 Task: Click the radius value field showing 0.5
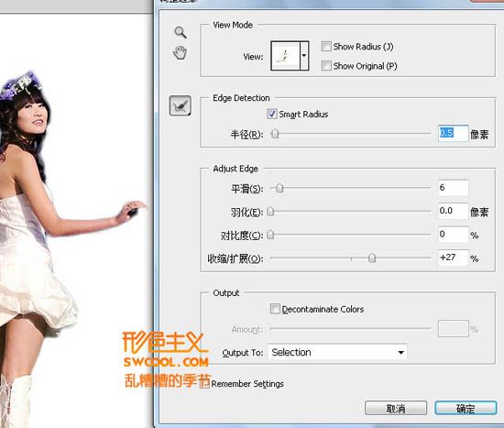(454, 133)
